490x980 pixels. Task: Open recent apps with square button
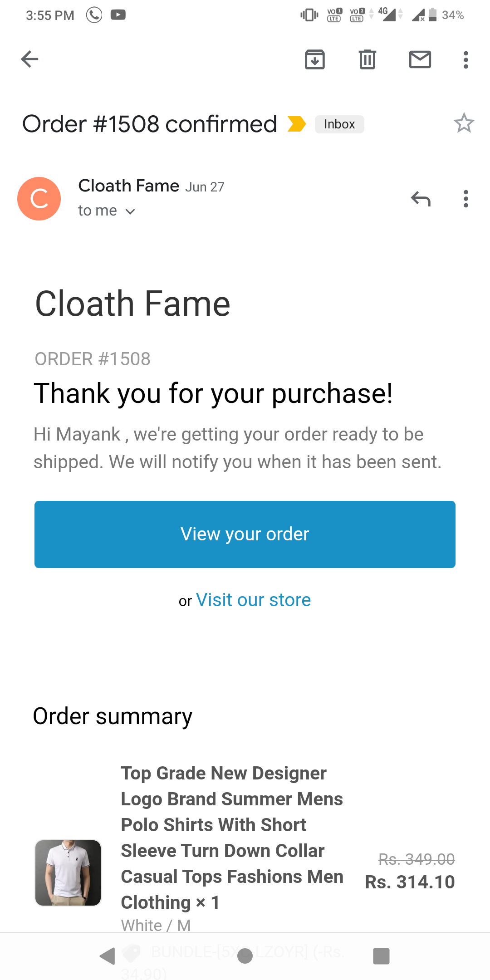381,956
